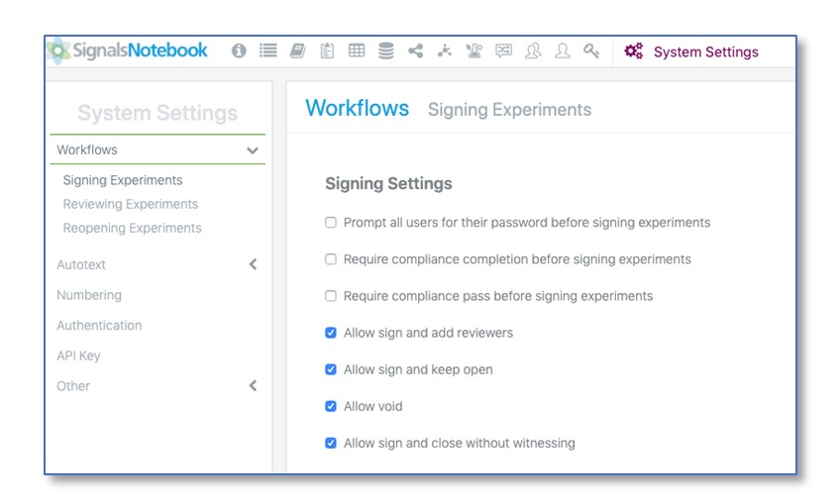The image size is (839, 504).
Task: Go to API Key settings
Action: (x=78, y=355)
